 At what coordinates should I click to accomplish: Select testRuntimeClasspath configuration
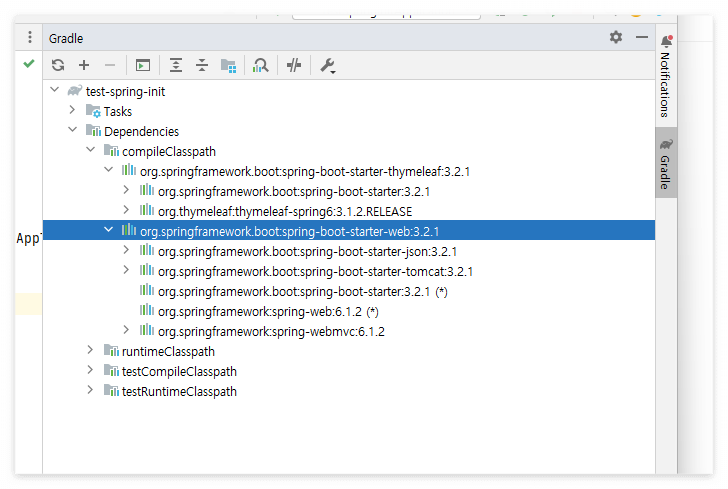click(349, 391)
